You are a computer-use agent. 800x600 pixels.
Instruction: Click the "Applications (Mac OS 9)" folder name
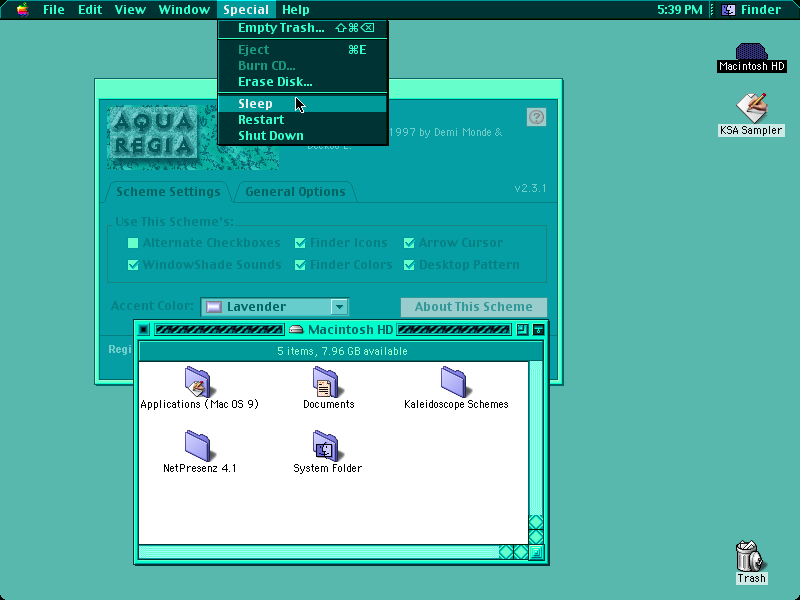tap(199, 404)
